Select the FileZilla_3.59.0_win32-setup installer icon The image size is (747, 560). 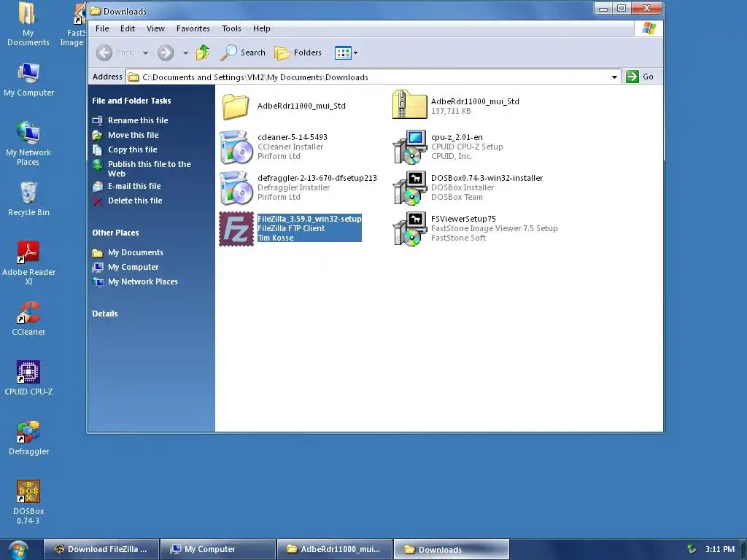tap(236, 229)
